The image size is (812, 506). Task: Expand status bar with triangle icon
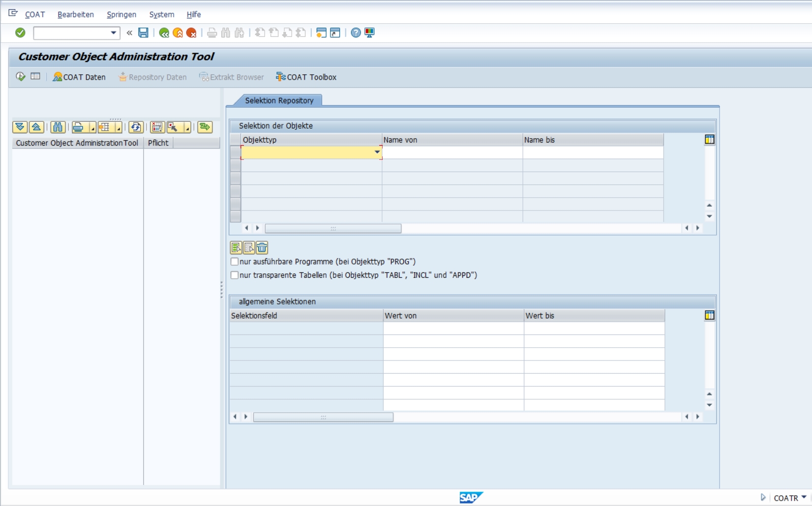[763, 498]
